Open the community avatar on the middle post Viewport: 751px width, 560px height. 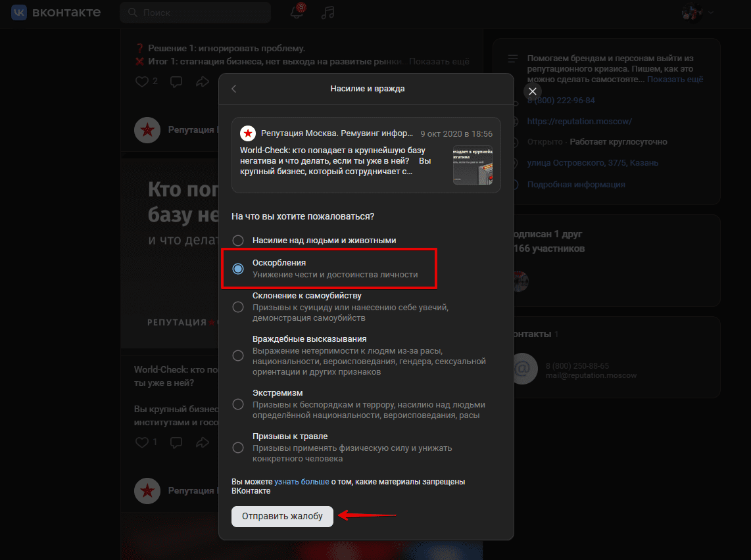click(147, 130)
